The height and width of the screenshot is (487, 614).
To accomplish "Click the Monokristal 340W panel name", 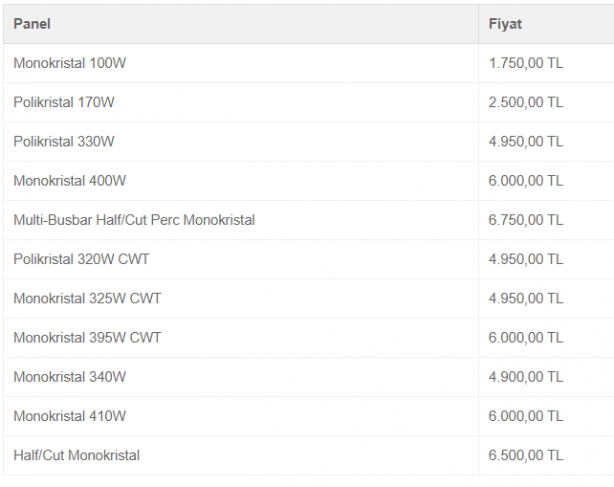I will [x=70, y=377].
